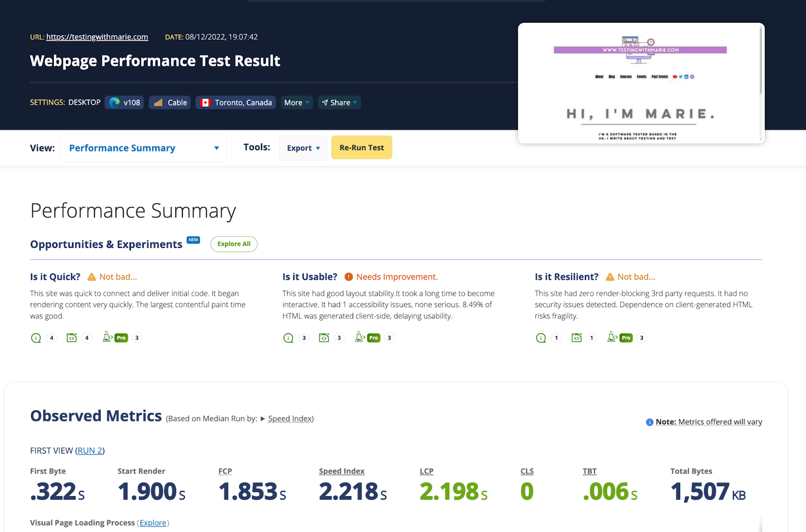Open the Explore visual loading process link
Image resolution: width=806 pixels, height=532 pixels.
(x=153, y=523)
